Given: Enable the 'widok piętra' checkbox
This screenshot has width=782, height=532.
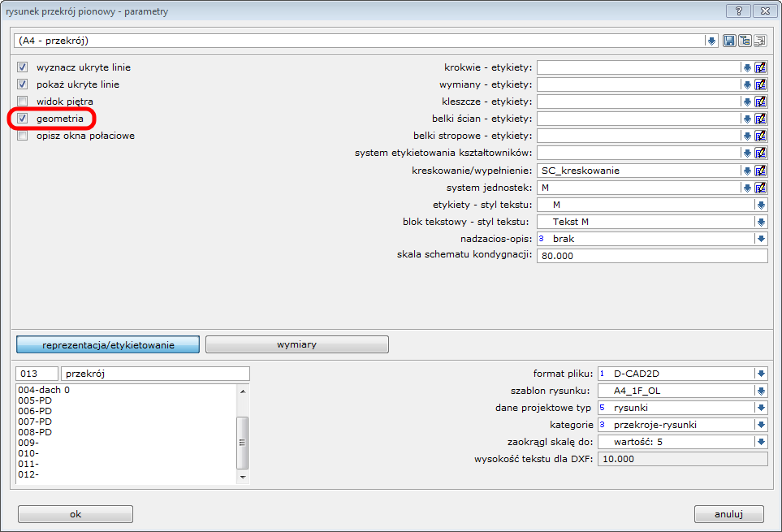Looking at the screenshot, I should (23, 102).
